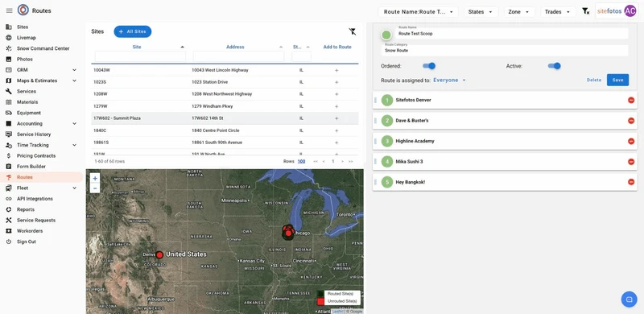Click the All Sites button

pyautogui.click(x=133, y=31)
